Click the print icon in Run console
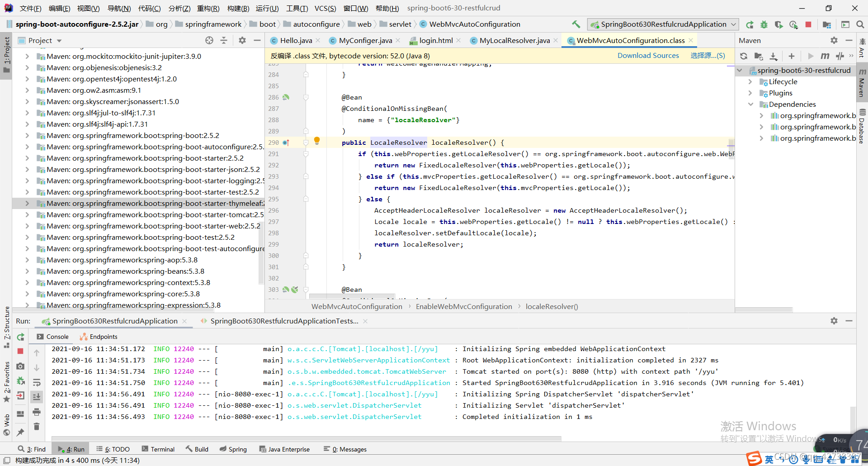Screen dimensions: 868x466 [37, 412]
